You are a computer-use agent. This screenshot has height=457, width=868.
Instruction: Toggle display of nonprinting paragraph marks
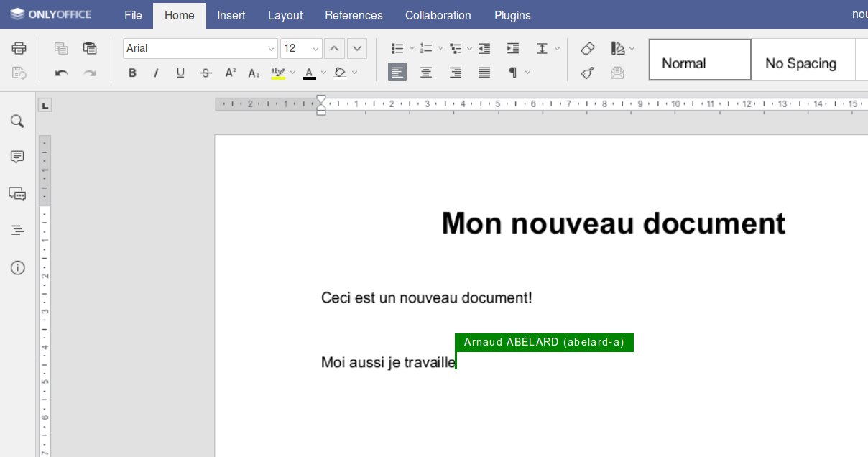point(513,72)
